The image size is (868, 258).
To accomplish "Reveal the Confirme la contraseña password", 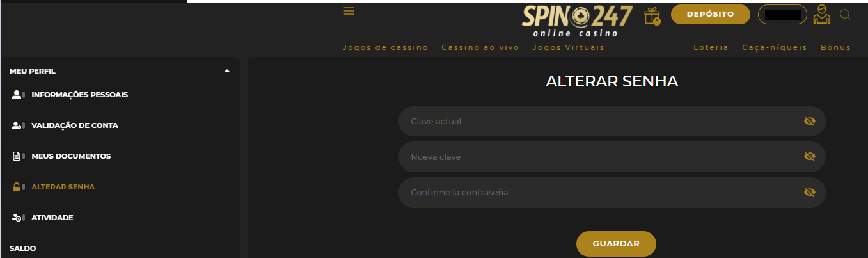I will (x=809, y=192).
